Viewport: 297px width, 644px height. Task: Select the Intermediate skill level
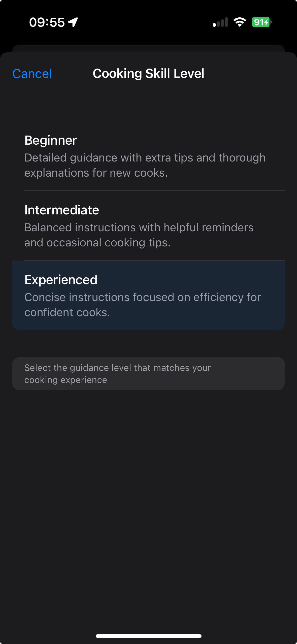148,226
